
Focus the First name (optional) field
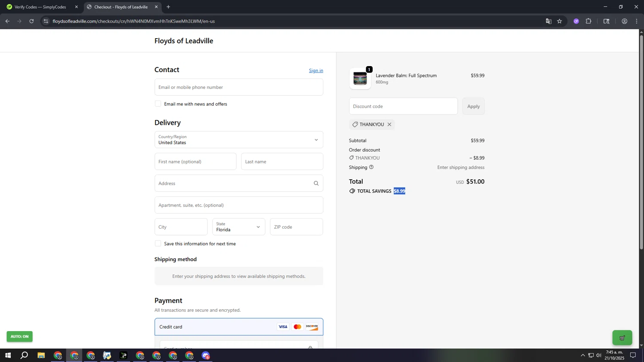[195, 162]
